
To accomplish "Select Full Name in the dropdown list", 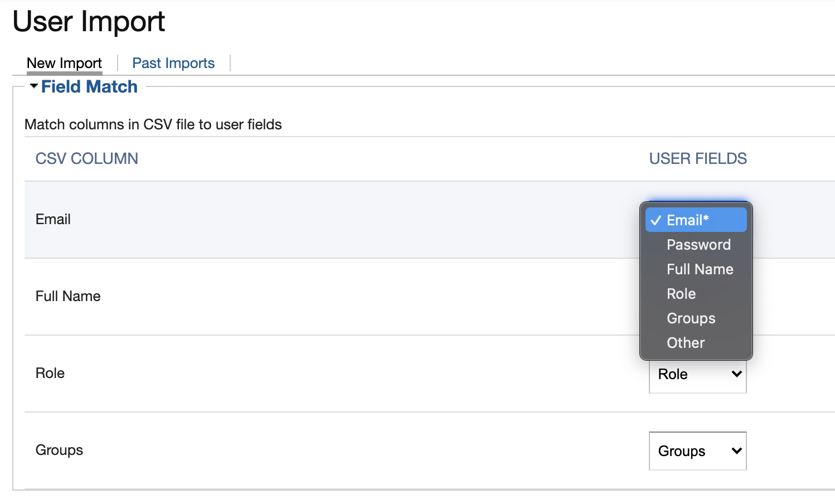I will coord(700,269).
